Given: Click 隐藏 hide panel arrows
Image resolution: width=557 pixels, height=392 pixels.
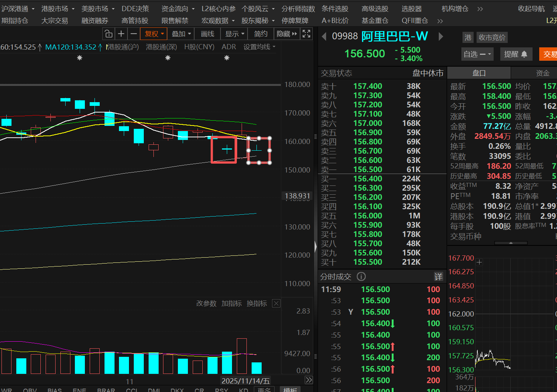Looking at the screenshot, I should click(x=287, y=34).
